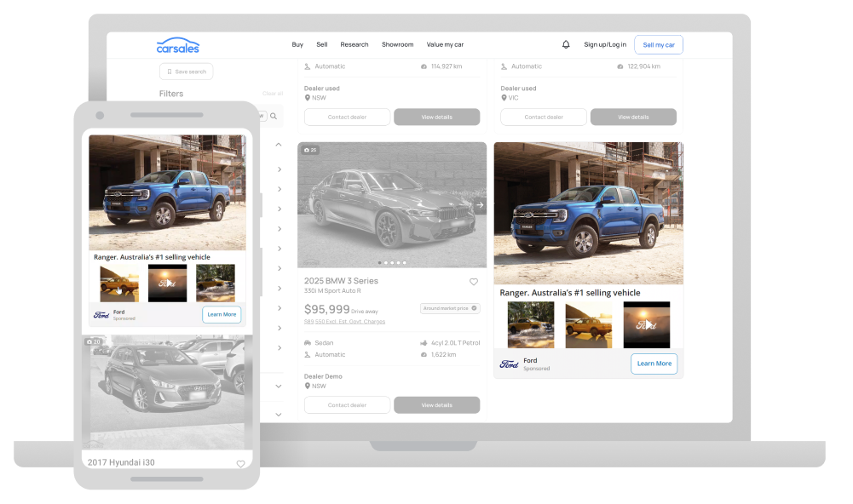The height and width of the screenshot is (504, 853).
Task: Open the Sell menu
Action: [322, 44]
